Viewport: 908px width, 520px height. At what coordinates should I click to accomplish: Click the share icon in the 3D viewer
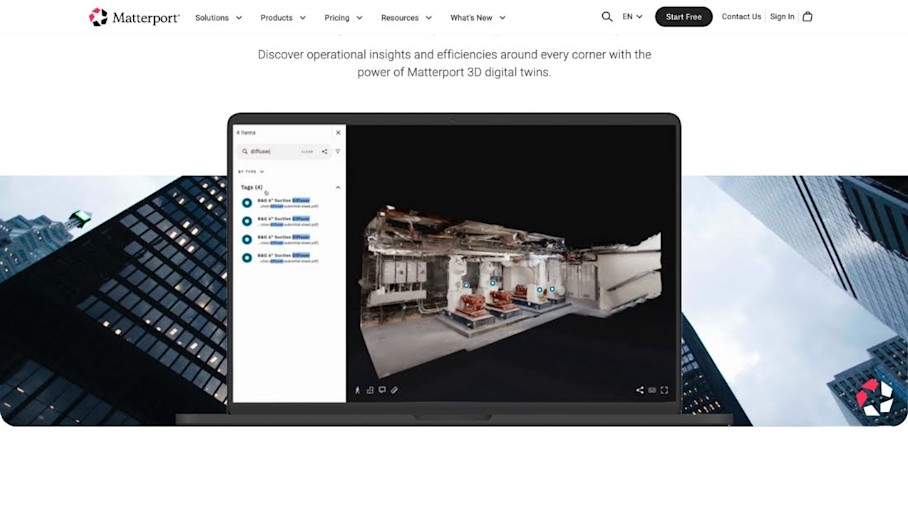tap(640, 390)
